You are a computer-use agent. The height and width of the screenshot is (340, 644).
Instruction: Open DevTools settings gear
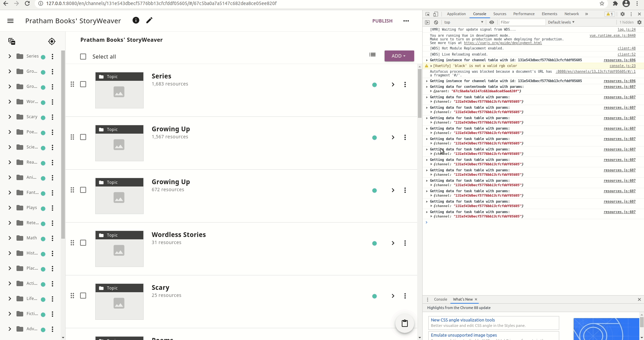click(x=622, y=14)
